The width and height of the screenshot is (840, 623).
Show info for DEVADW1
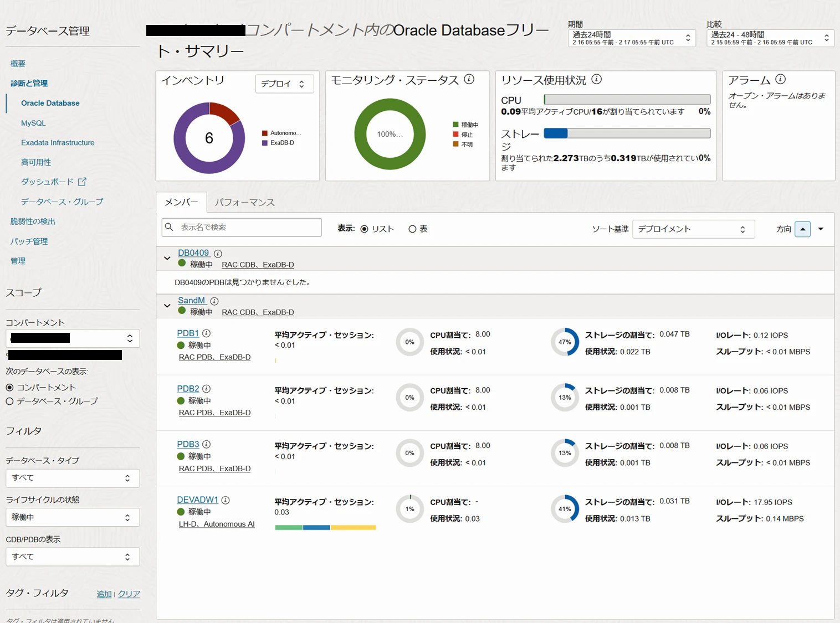point(226,500)
